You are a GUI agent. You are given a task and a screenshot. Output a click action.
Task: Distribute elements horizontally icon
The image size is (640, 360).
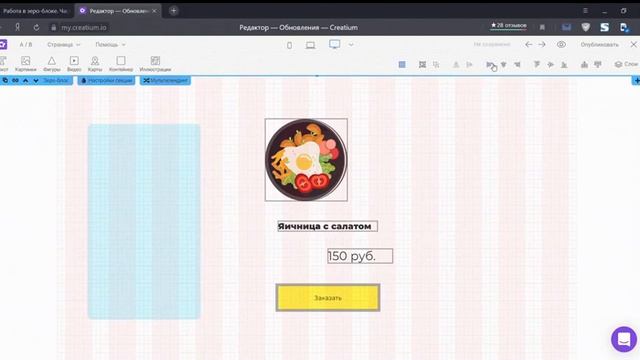tap(584, 64)
